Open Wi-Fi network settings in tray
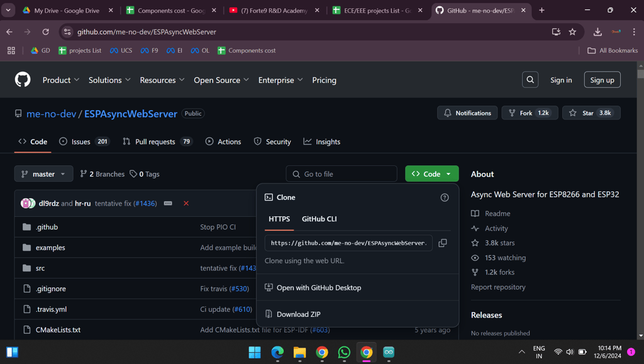Viewport: 644px width, 364px height. [x=558, y=351]
